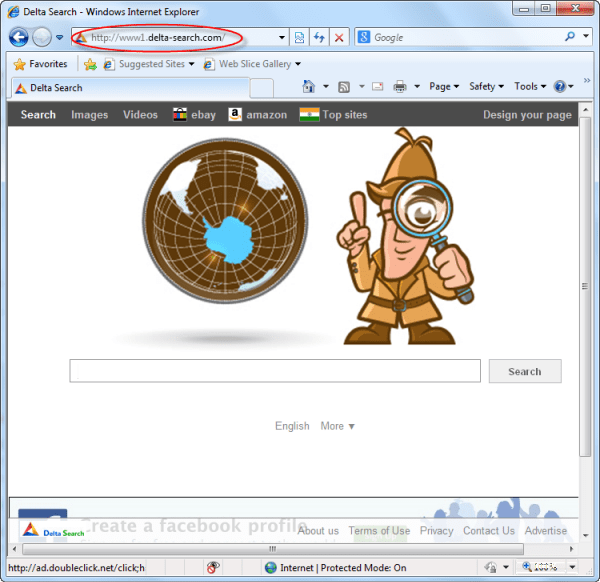
Task: Click the Search button
Action: [x=525, y=371]
